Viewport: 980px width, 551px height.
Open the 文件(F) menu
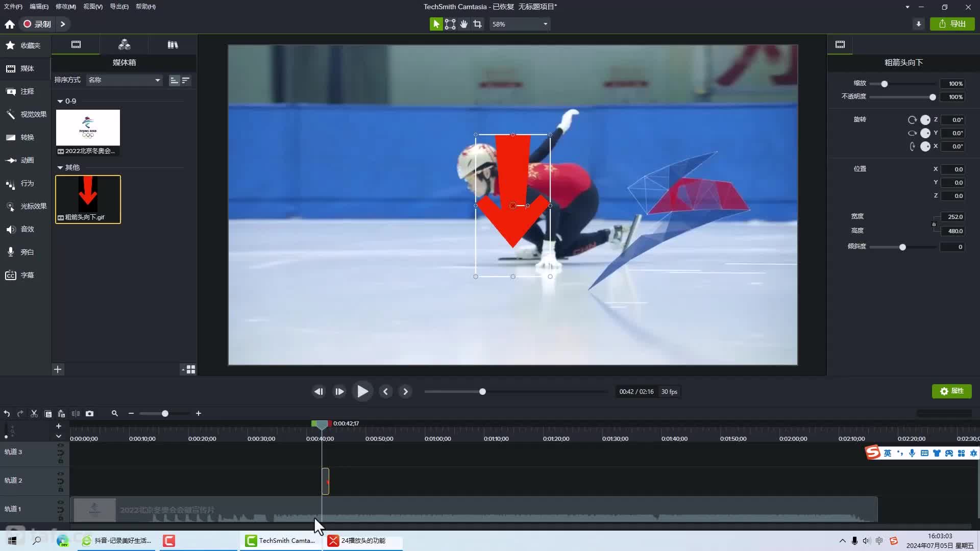[13, 7]
